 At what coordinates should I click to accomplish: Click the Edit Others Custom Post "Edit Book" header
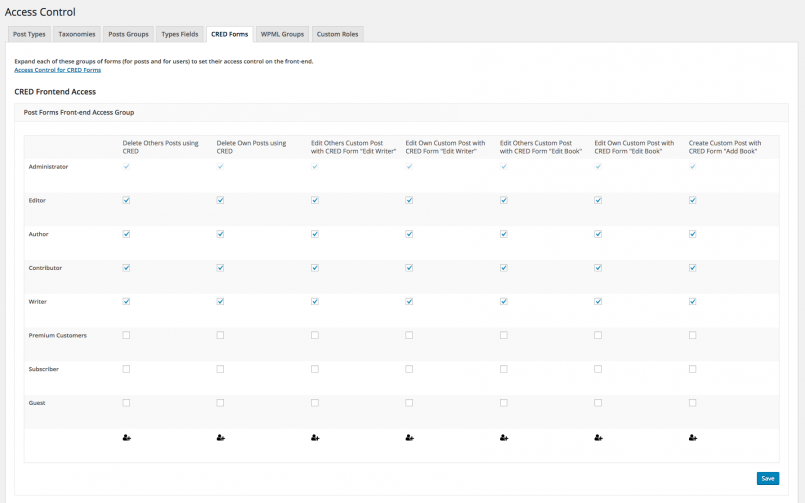[x=541, y=147]
